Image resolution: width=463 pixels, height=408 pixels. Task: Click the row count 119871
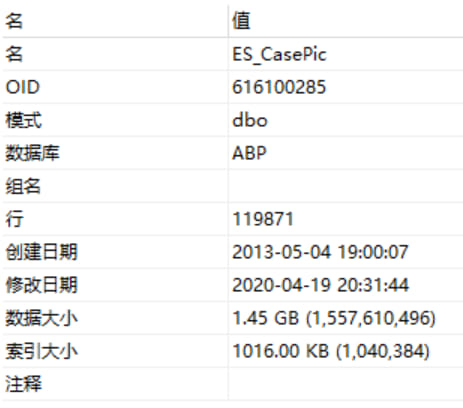coord(263,219)
